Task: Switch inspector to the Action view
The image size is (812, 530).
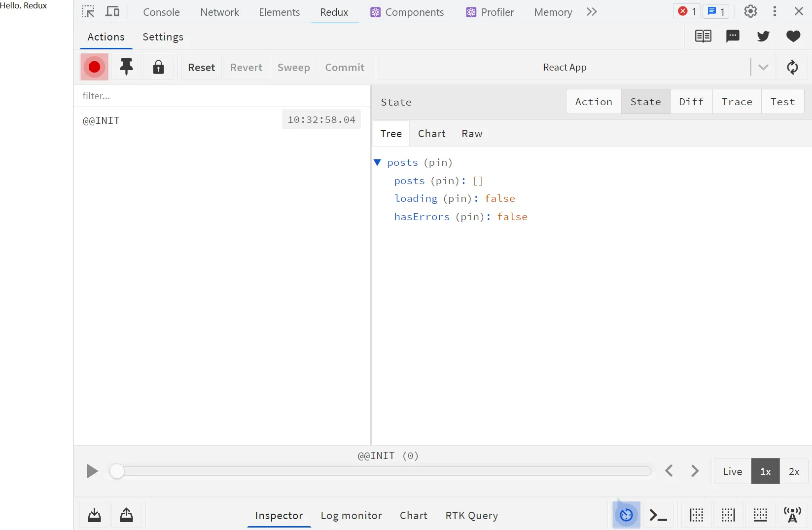Action: click(x=594, y=102)
